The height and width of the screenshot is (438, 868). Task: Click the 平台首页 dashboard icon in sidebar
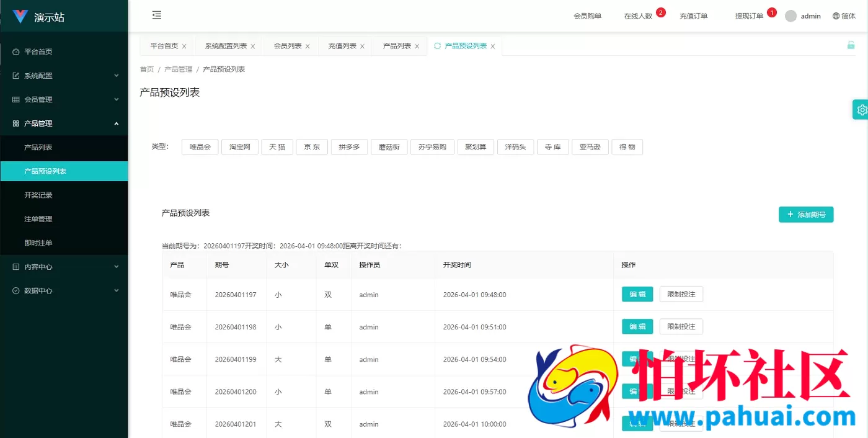(16, 52)
